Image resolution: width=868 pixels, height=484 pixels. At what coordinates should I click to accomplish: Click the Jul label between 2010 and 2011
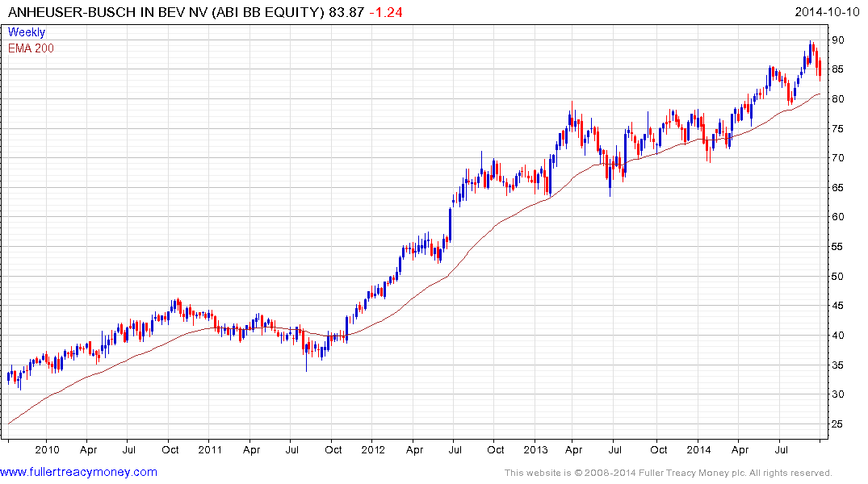[128, 449]
